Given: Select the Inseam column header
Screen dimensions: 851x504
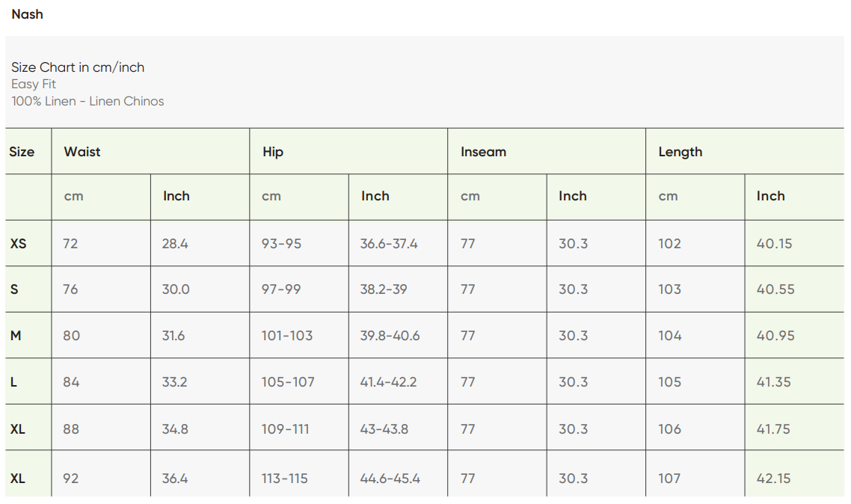Looking at the screenshot, I should (483, 152).
